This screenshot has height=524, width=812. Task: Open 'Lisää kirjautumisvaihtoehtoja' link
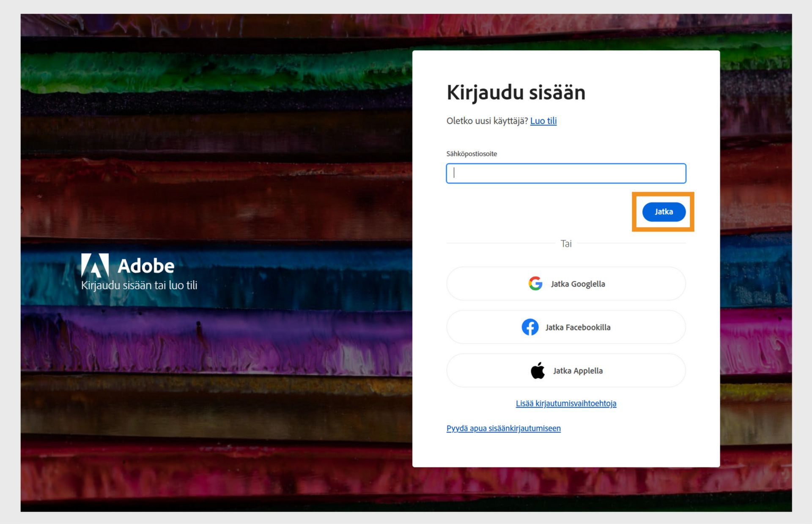[x=566, y=404]
